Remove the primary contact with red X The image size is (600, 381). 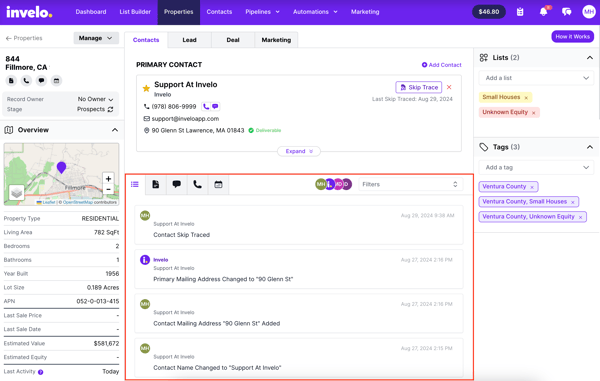pos(449,87)
